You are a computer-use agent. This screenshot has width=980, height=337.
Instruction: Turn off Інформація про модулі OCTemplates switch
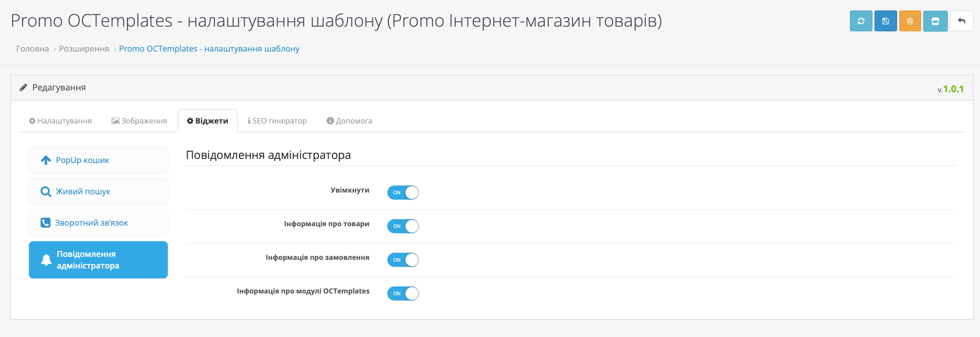point(402,293)
